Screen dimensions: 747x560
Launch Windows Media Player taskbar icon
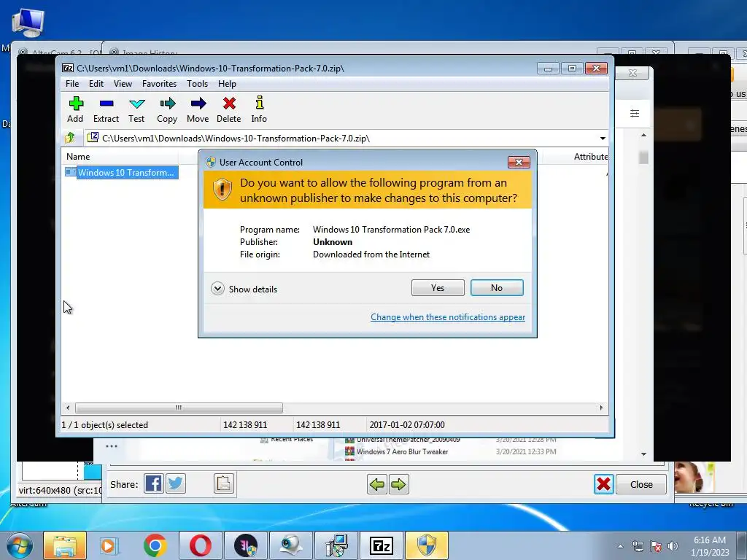point(109,545)
